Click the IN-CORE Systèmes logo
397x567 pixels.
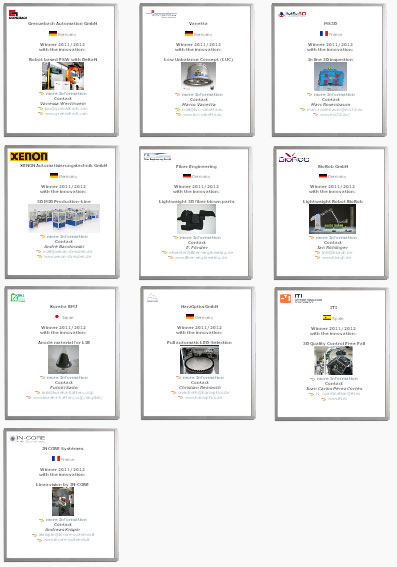click(27, 439)
